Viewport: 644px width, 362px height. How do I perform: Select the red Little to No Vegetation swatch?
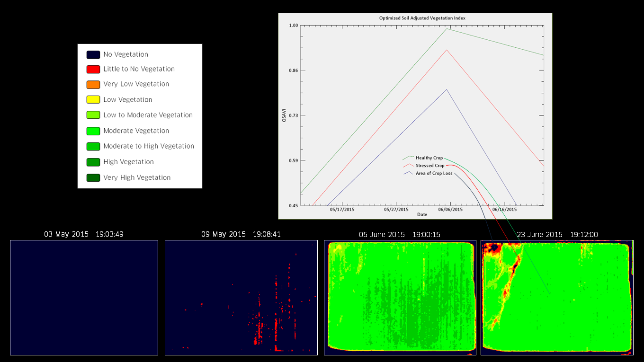tap(93, 70)
